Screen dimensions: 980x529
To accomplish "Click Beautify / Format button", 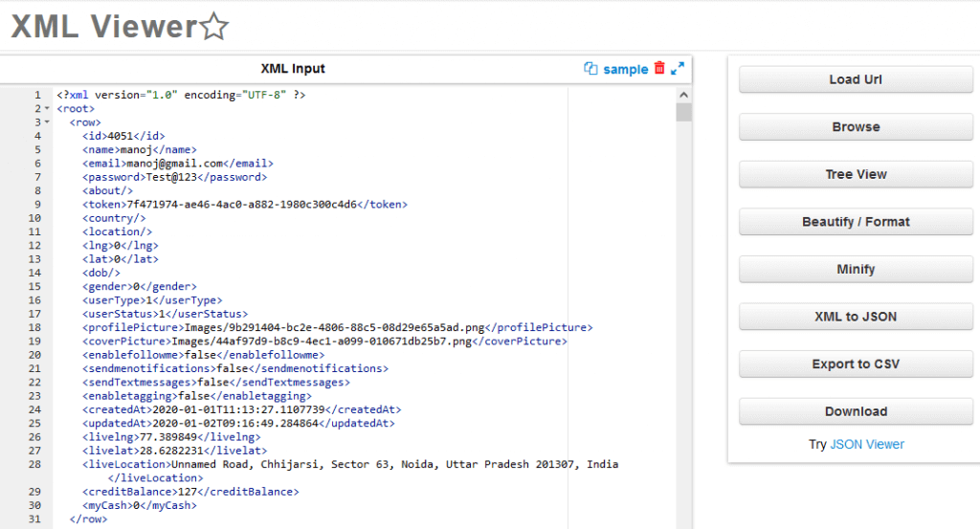I will [x=856, y=222].
